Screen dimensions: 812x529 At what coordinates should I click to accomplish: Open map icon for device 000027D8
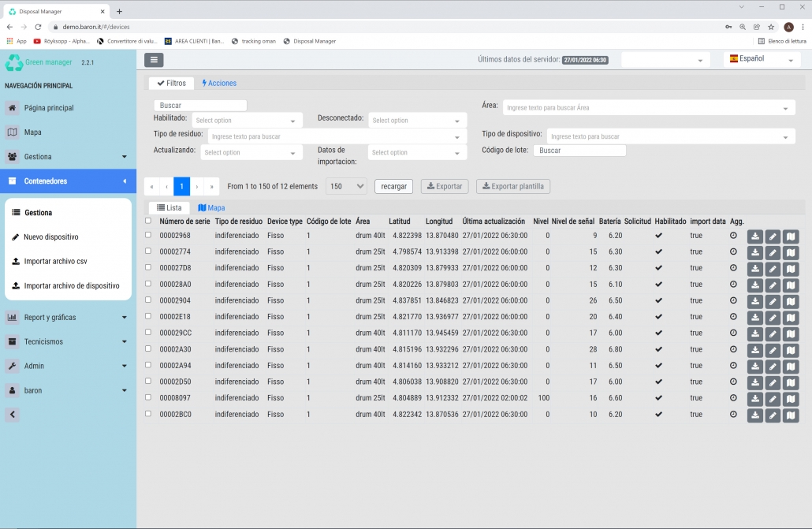click(790, 269)
